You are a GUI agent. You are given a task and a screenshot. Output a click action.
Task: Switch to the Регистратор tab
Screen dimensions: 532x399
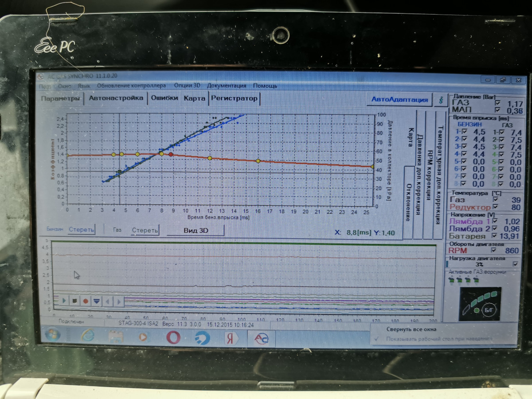(234, 99)
